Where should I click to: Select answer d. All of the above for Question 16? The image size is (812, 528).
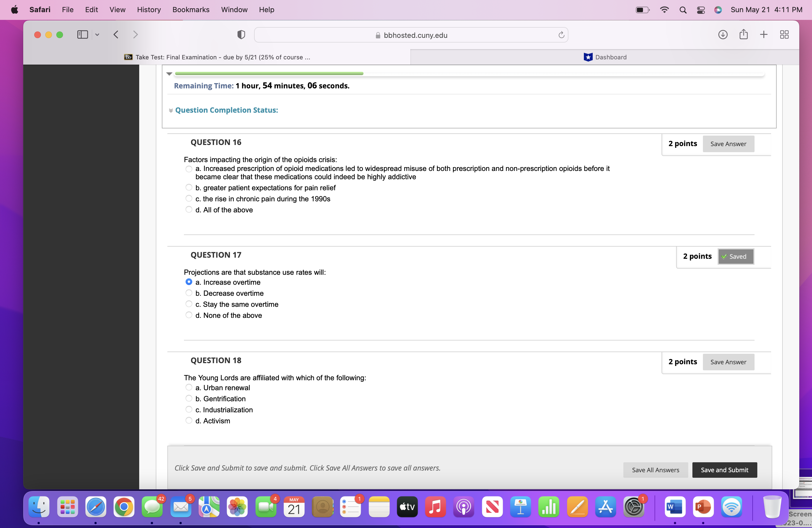(x=189, y=209)
